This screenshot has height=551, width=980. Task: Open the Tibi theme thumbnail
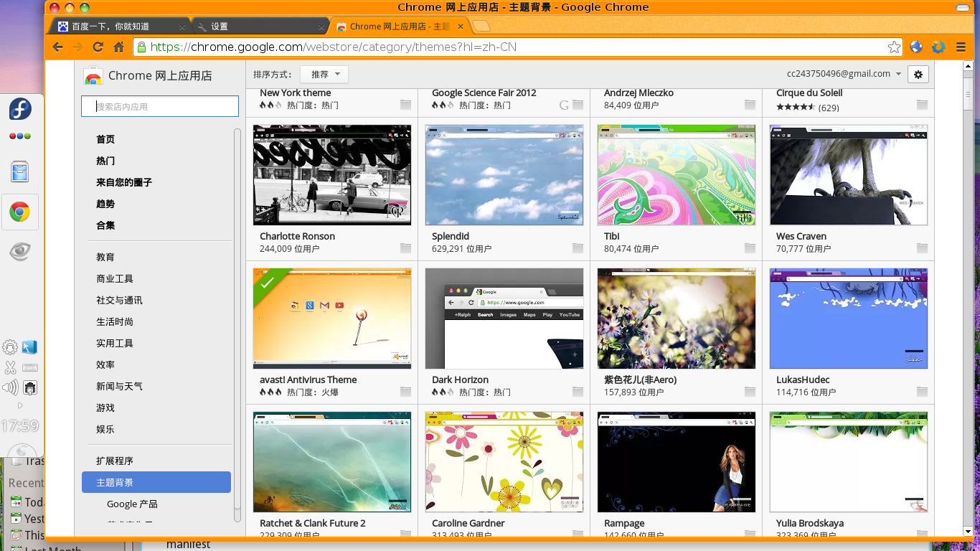[677, 175]
